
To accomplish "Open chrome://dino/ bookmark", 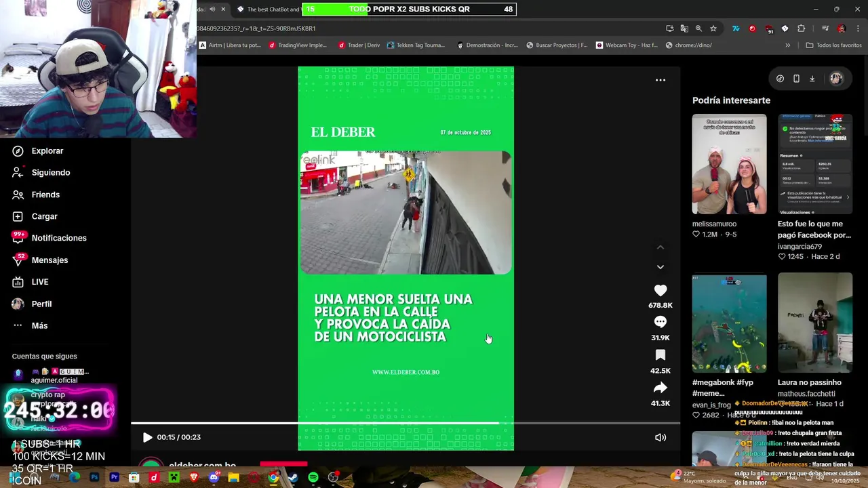I will click(x=689, y=45).
